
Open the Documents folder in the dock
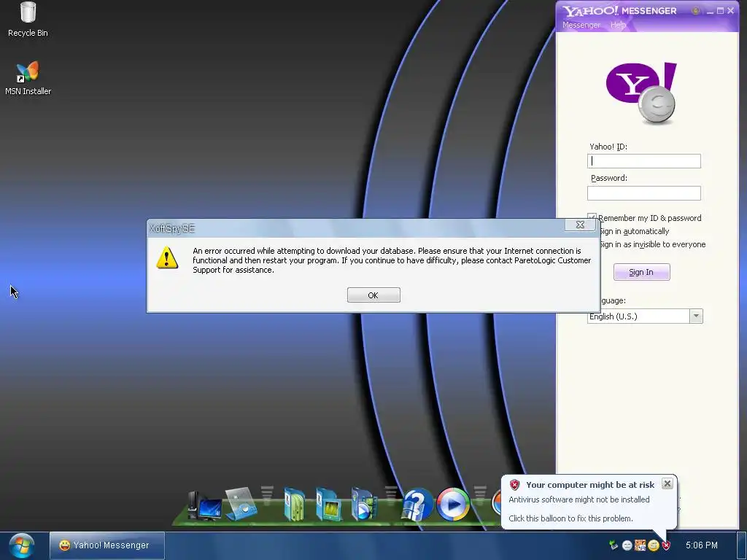[295, 505]
